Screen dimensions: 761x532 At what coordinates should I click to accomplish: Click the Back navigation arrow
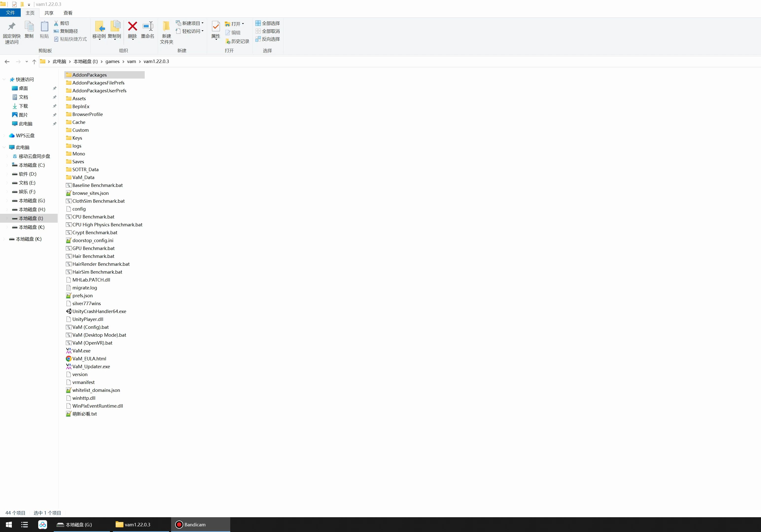tap(7, 62)
